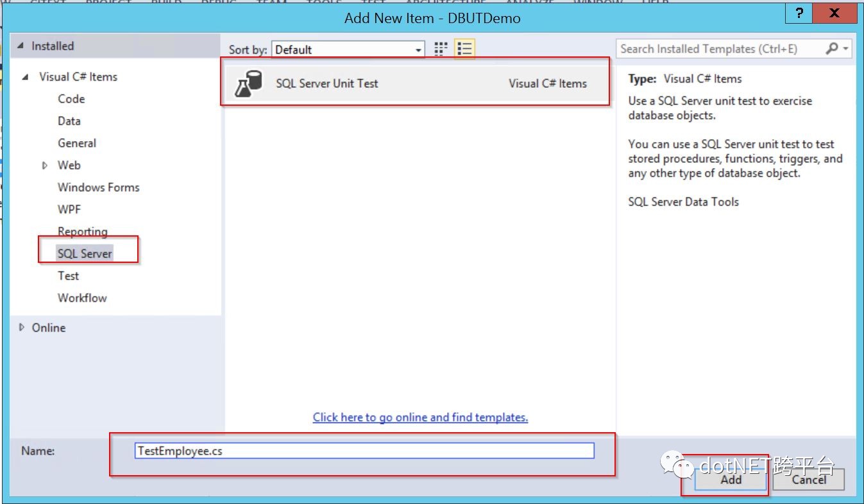This screenshot has height=504, width=864.
Task: Select Visual C# Items in the tree
Action: click(x=78, y=77)
